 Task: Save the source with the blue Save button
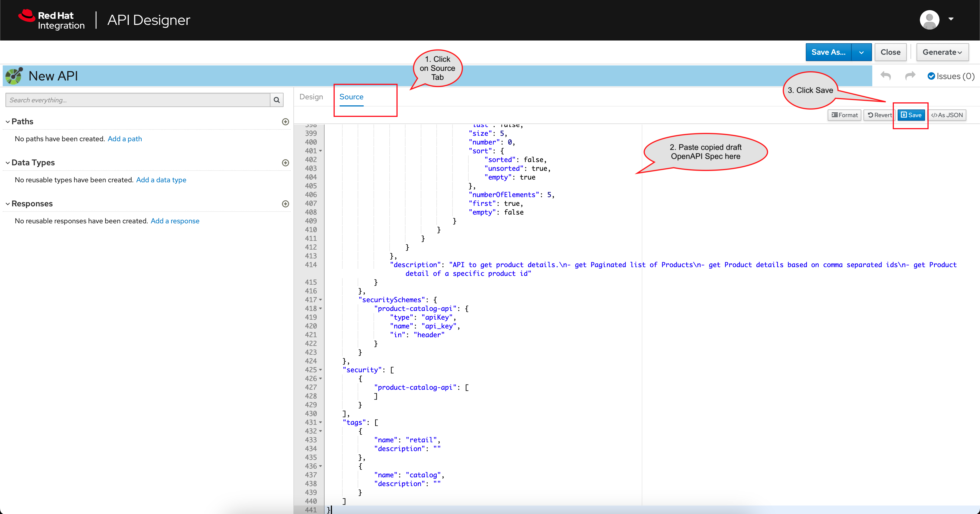pyautogui.click(x=911, y=115)
